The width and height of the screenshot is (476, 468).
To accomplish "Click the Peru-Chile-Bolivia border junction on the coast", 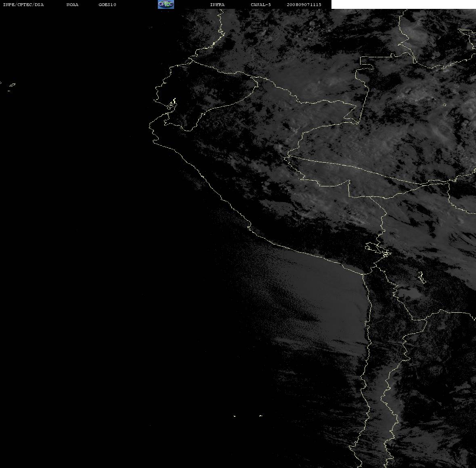I will tap(363, 274).
